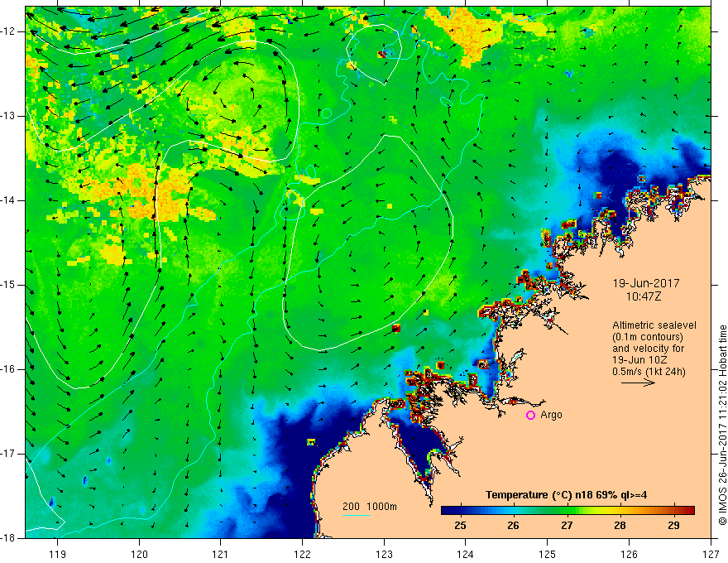Click the '(0.1m contours)' legend text
This screenshot has width=728, height=563.
coord(648,337)
